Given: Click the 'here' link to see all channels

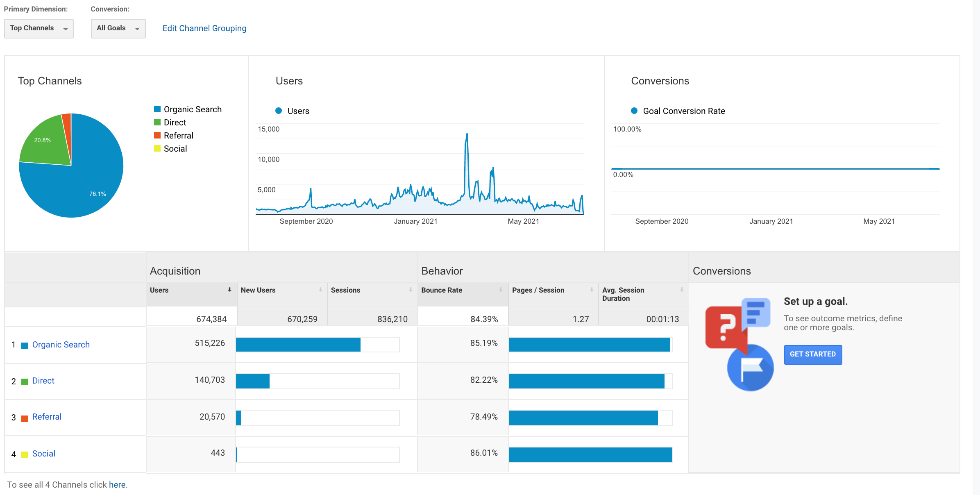Looking at the screenshot, I should (x=117, y=485).
